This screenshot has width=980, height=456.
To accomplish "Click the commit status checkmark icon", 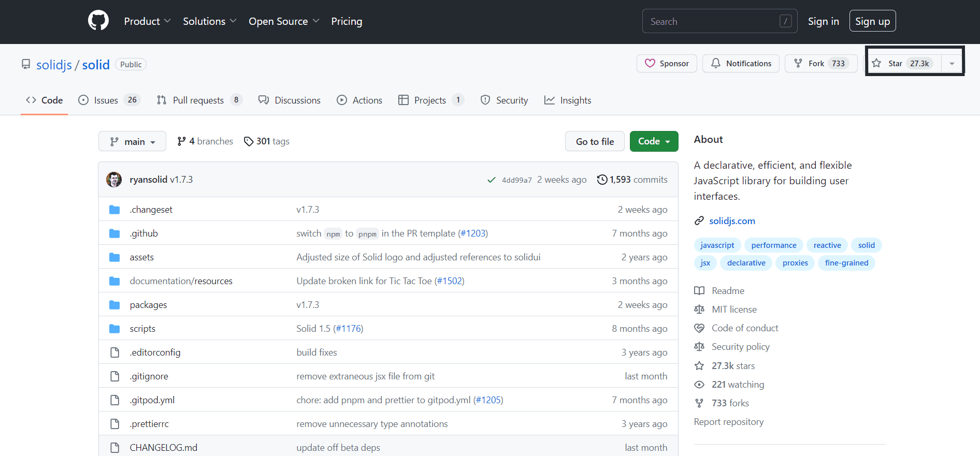I will tap(492, 180).
